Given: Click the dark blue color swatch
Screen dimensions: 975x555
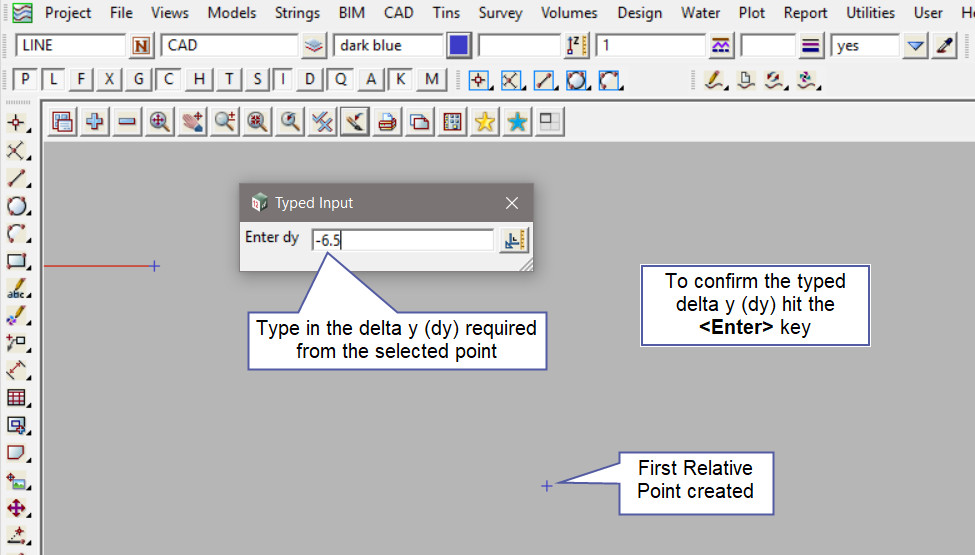Looking at the screenshot, I should click(459, 46).
